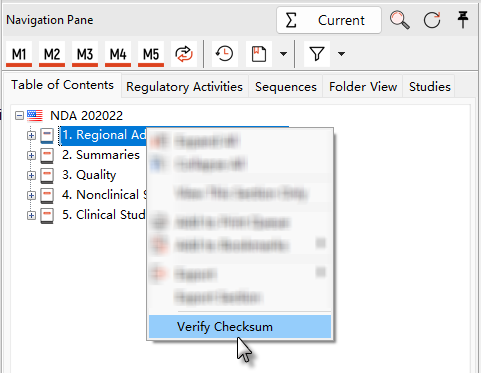481x373 pixels.
Task: Click the book icon beside 2. Summaries
Action: pos(47,156)
